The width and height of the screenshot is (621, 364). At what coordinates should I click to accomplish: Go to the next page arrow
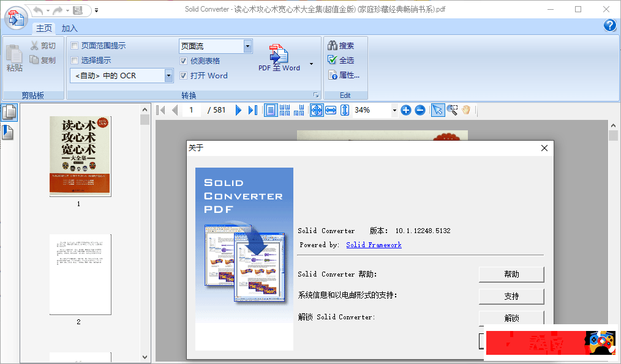click(239, 110)
